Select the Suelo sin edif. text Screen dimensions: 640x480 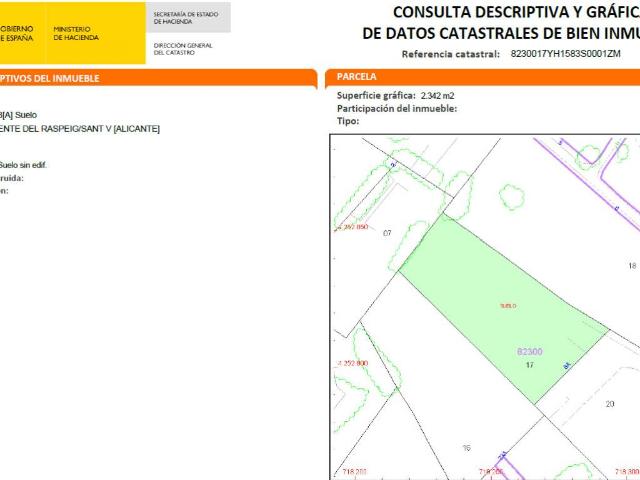(x=23, y=165)
